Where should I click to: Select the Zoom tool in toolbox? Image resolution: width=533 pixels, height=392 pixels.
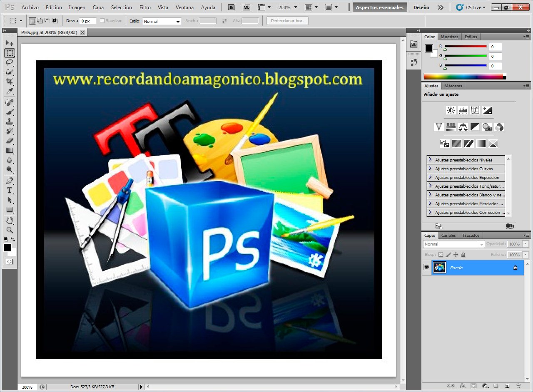tap(10, 230)
